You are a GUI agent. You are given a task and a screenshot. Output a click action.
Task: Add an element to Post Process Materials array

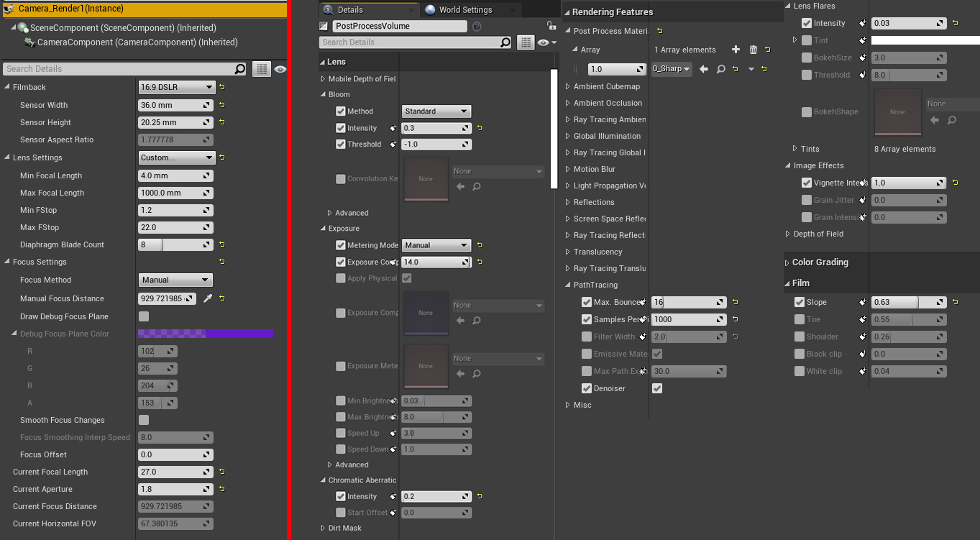coord(736,50)
